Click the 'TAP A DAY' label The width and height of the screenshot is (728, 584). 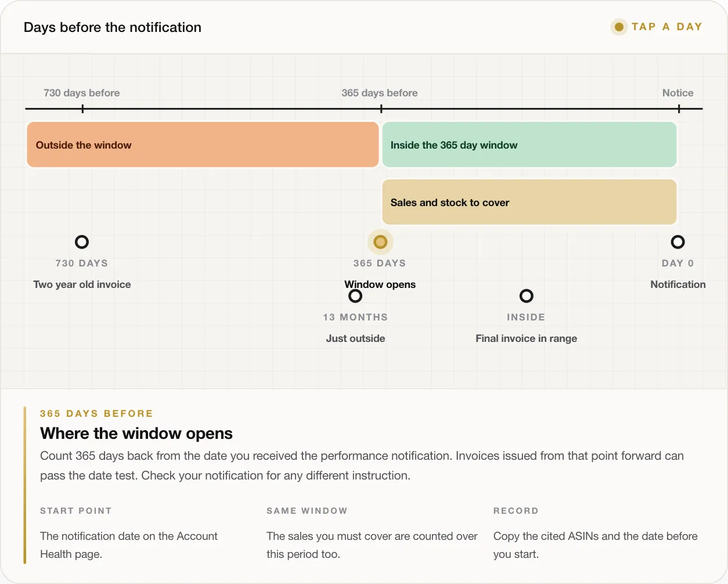point(667,27)
